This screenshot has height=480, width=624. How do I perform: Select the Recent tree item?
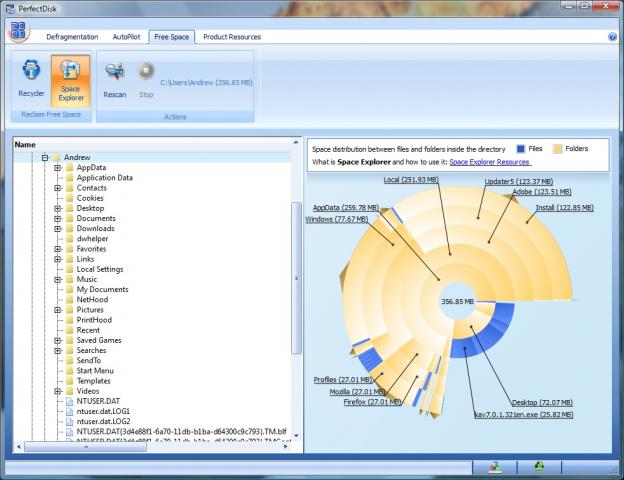(x=88, y=330)
